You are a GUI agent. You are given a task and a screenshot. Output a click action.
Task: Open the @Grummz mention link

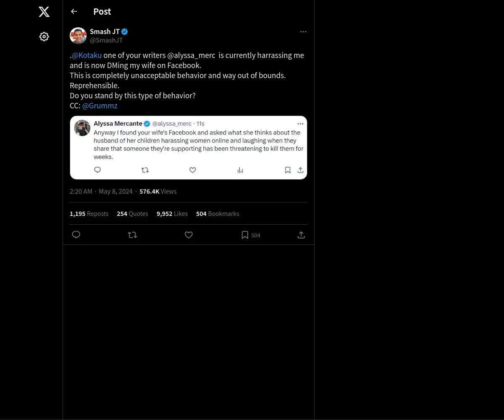tap(100, 106)
